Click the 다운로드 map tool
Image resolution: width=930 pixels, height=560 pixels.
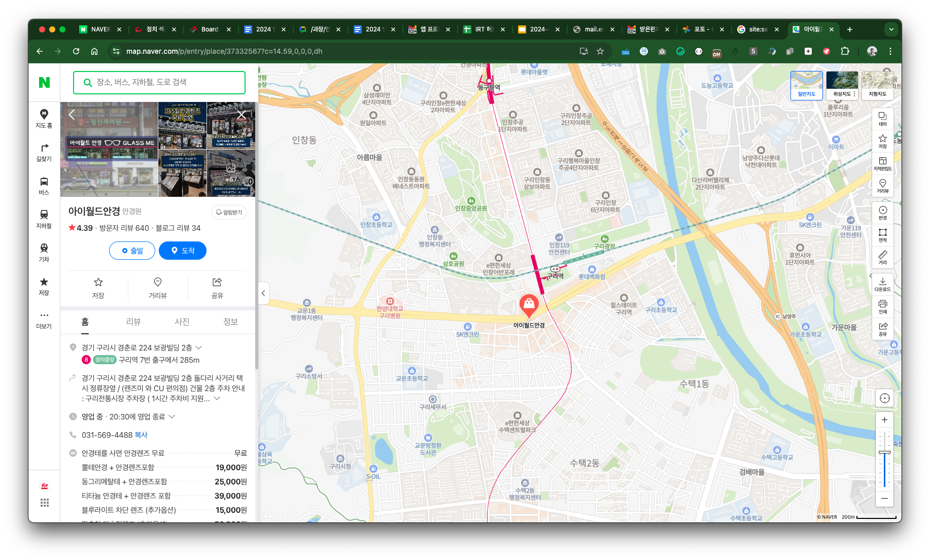(x=883, y=284)
